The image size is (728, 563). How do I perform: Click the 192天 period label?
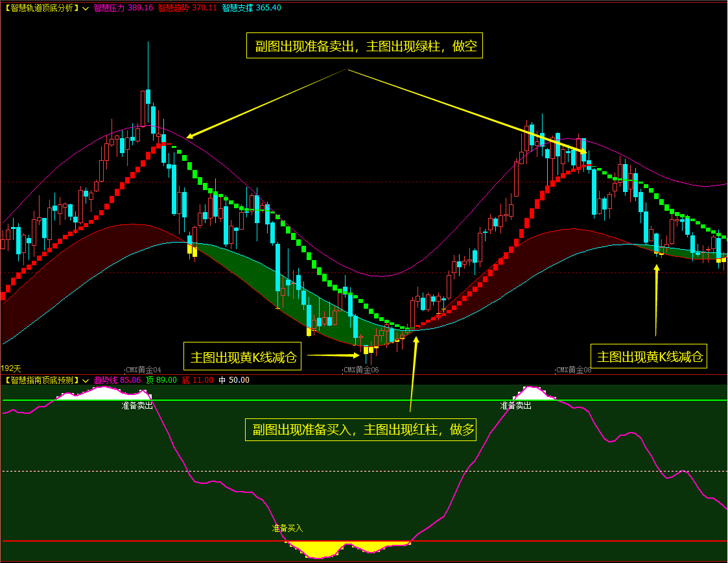click(x=10, y=368)
